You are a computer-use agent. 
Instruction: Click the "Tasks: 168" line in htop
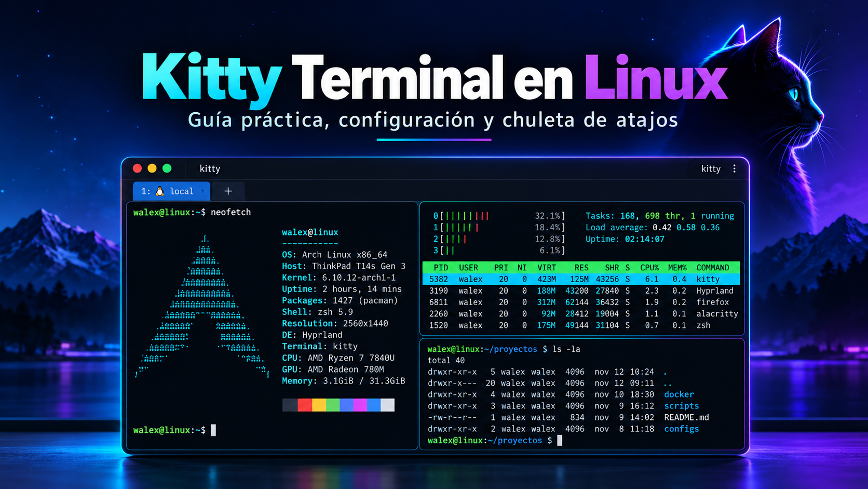(660, 216)
